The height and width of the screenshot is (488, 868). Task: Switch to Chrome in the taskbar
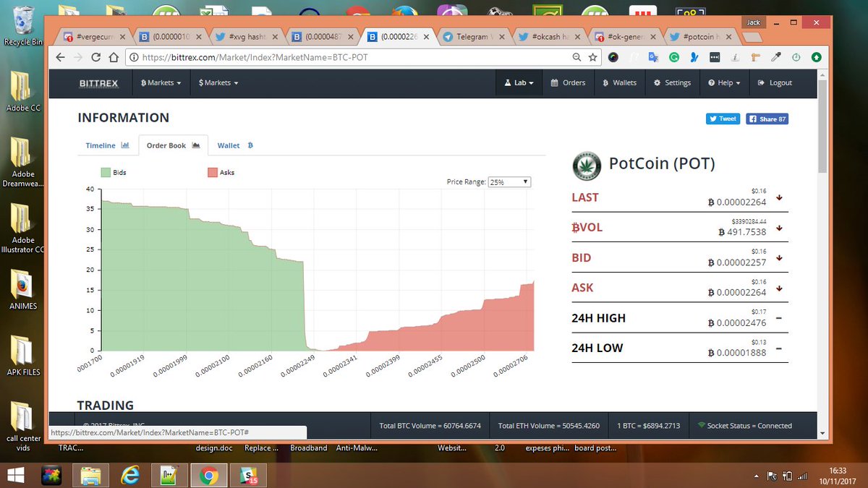(209, 476)
